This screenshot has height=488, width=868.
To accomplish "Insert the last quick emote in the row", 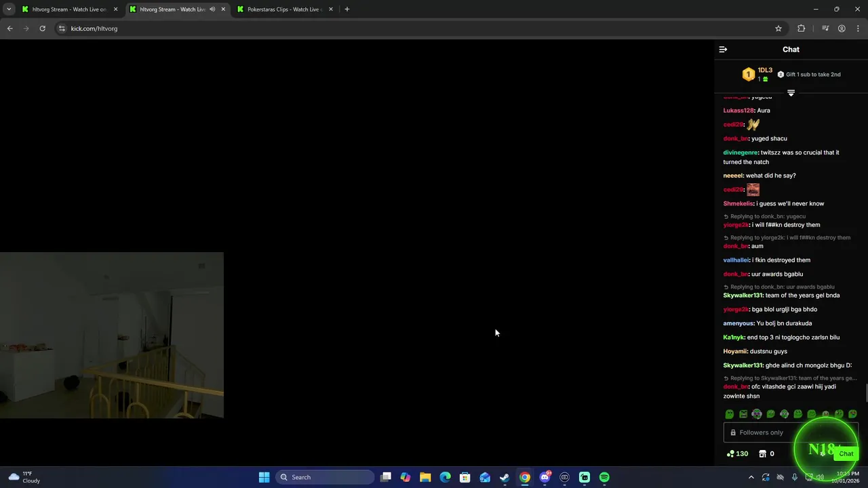I will [852, 414].
